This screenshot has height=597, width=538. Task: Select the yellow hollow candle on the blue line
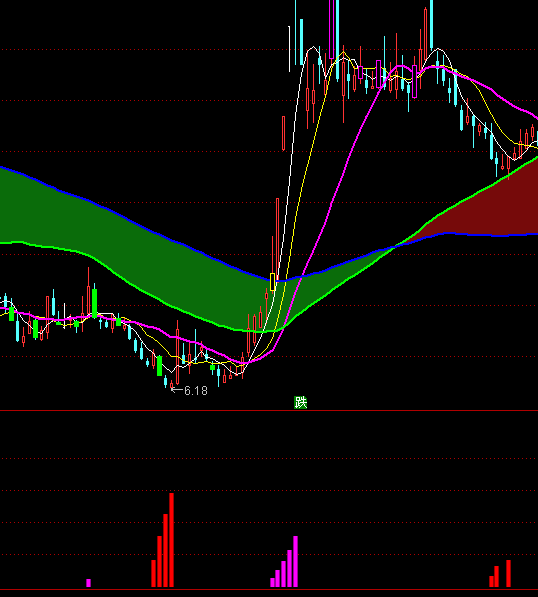click(x=273, y=282)
